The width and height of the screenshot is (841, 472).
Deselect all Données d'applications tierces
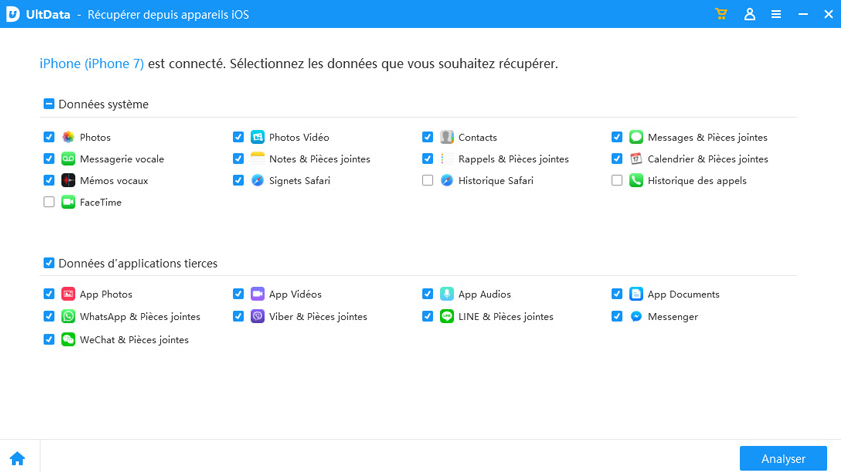pyautogui.click(x=49, y=263)
